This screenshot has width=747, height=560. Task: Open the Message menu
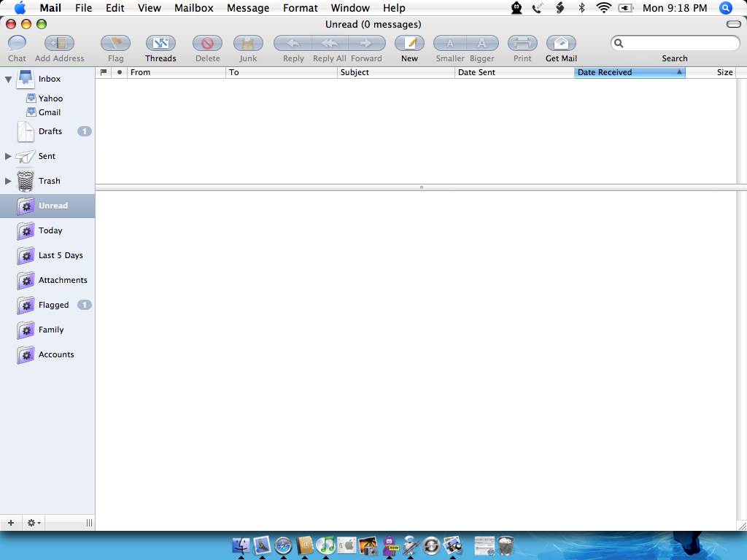pos(248,8)
